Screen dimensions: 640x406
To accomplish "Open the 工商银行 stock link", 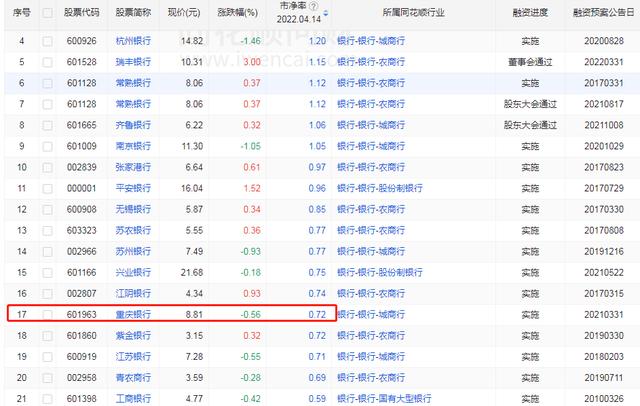I will (x=133, y=399).
